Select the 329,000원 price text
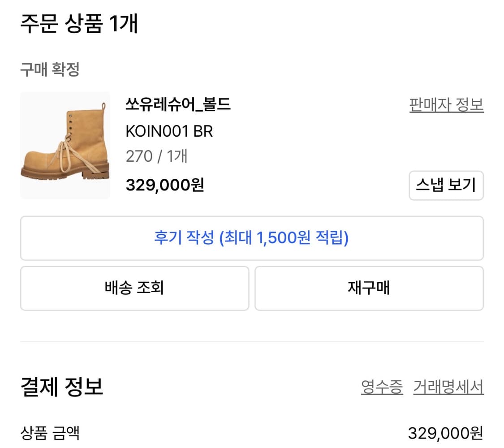Viewport: 504px width, 448px height. pyautogui.click(x=165, y=185)
